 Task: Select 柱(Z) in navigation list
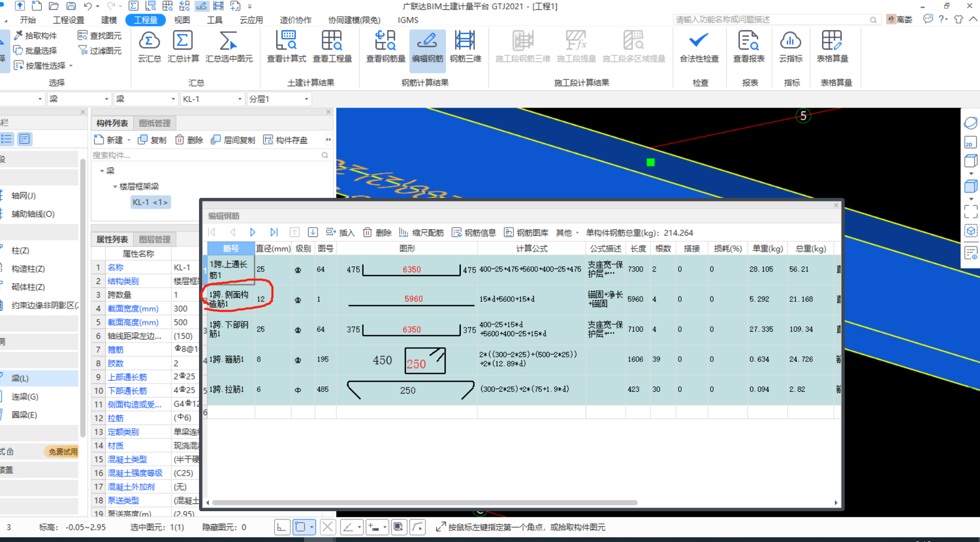click(x=20, y=251)
